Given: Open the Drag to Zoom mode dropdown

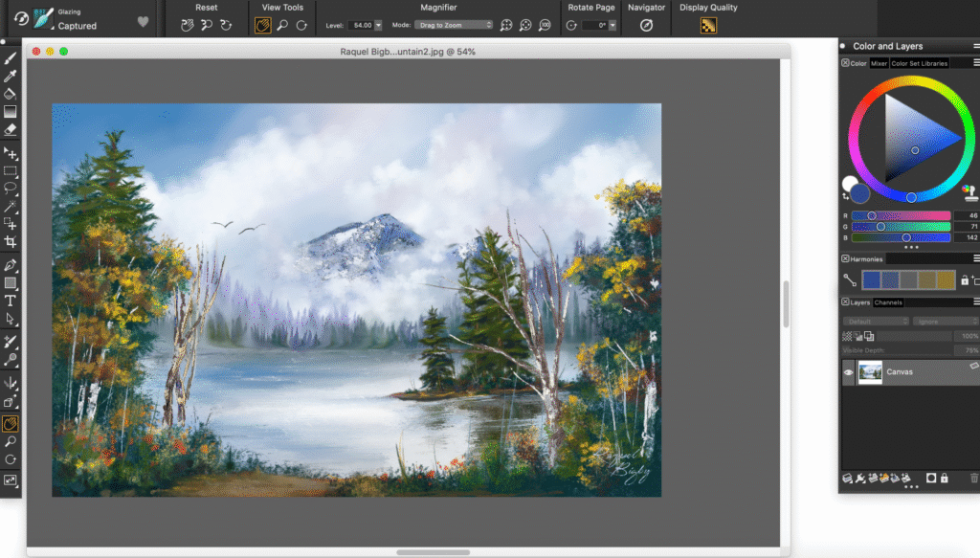Looking at the screenshot, I should pyautogui.click(x=454, y=26).
